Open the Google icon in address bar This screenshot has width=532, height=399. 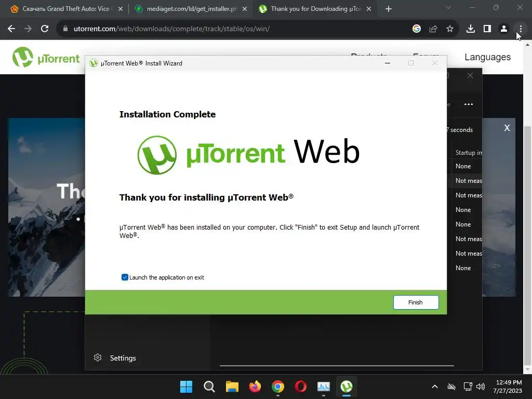click(x=417, y=29)
